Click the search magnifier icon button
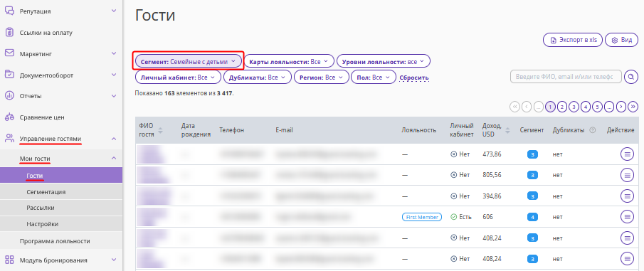 point(631,77)
